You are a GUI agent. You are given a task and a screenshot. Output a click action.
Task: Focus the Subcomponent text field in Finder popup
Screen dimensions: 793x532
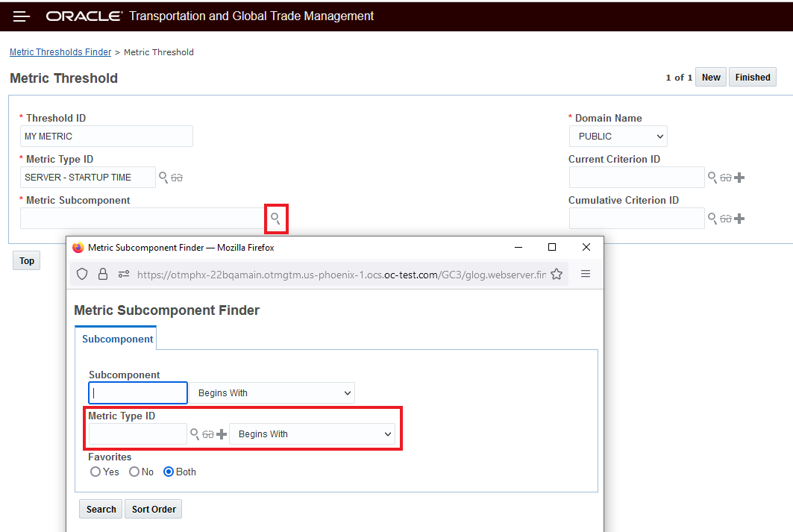coord(138,393)
